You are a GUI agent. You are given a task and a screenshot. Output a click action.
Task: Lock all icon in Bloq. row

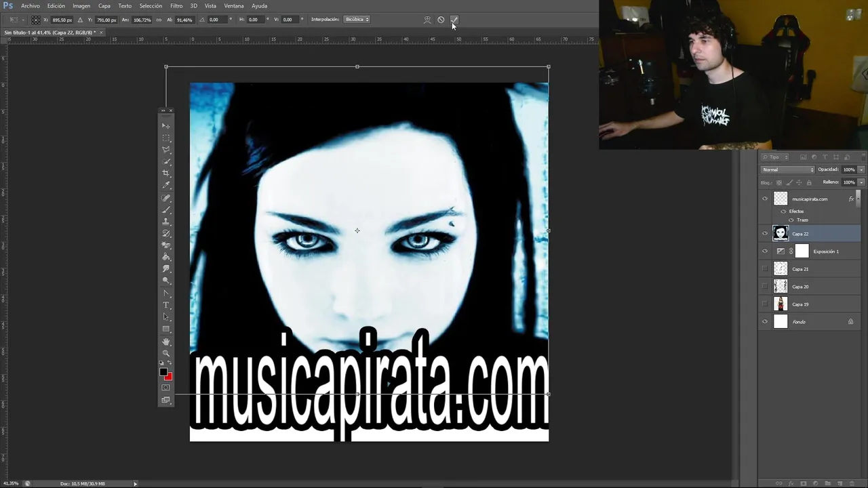pyautogui.click(x=809, y=182)
